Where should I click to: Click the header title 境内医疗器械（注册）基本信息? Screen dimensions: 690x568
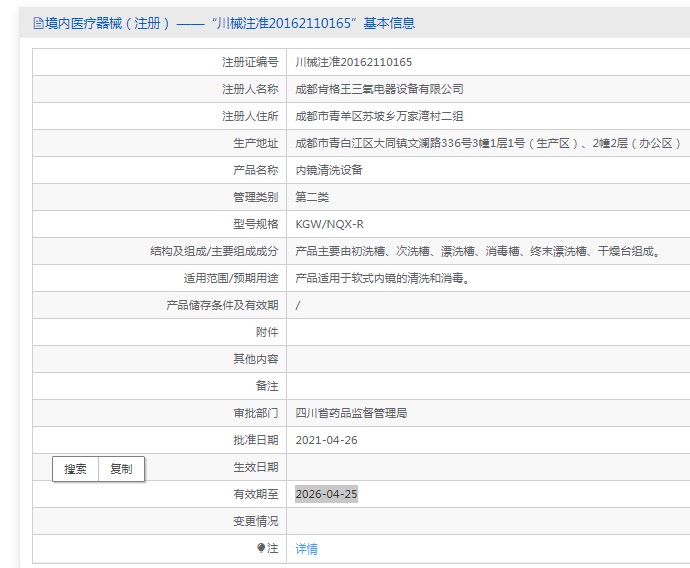pos(229,23)
